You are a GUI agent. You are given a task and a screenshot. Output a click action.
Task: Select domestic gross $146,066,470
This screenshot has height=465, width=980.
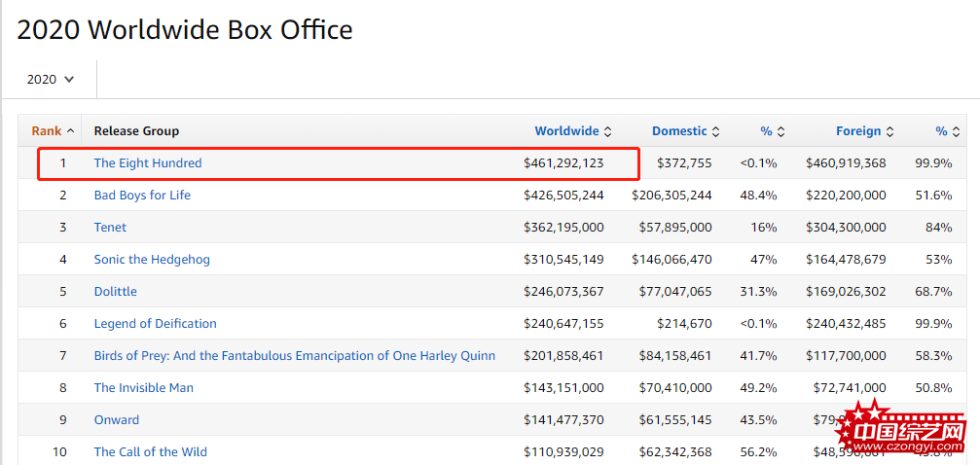[671, 260]
